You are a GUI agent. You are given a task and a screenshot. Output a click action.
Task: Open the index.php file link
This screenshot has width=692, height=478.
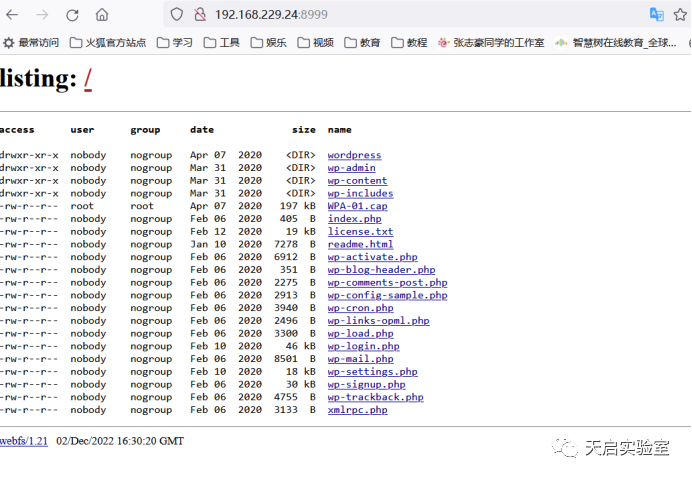354,219
